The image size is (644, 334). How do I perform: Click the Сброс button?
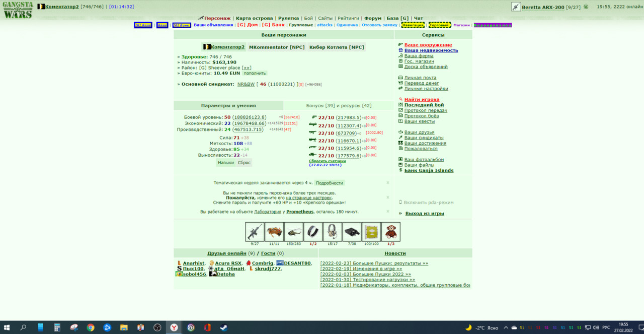point(245,163)
